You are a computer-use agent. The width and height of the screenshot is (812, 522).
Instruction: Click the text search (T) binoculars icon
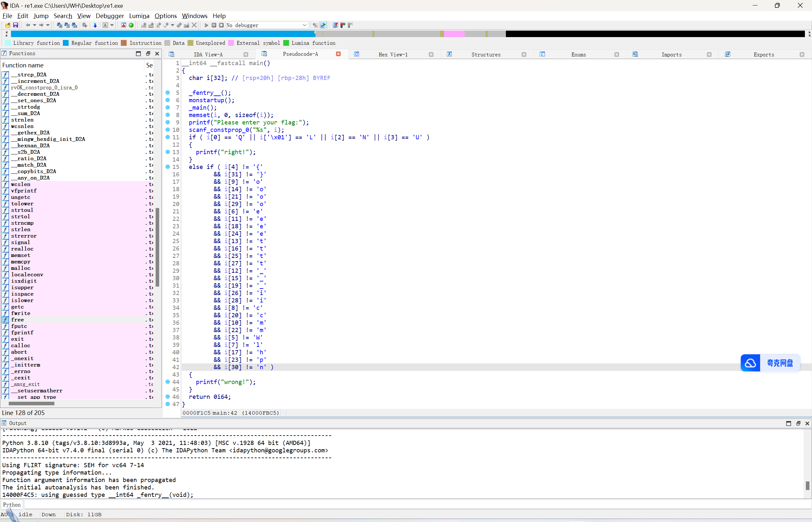[x=67, y=25]
